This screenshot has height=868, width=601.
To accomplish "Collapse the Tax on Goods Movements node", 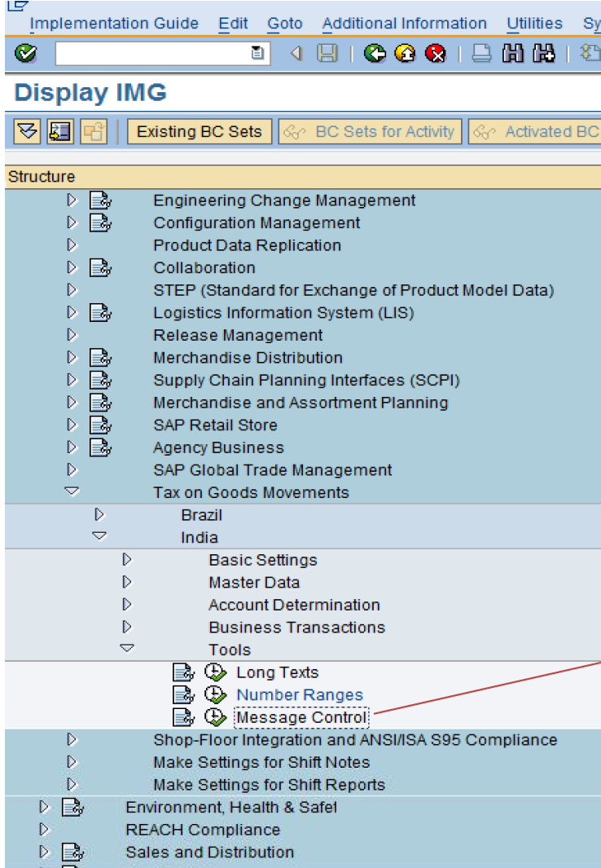I will click(x=72, y=491).
